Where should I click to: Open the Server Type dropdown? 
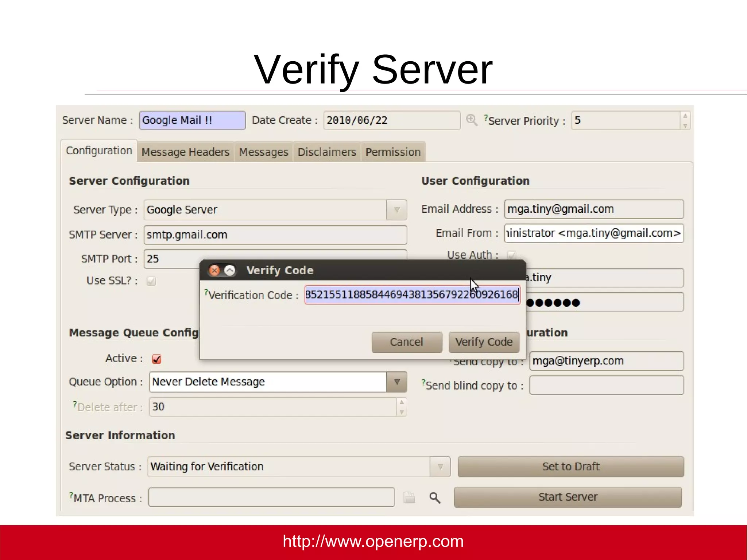(397, 210)
